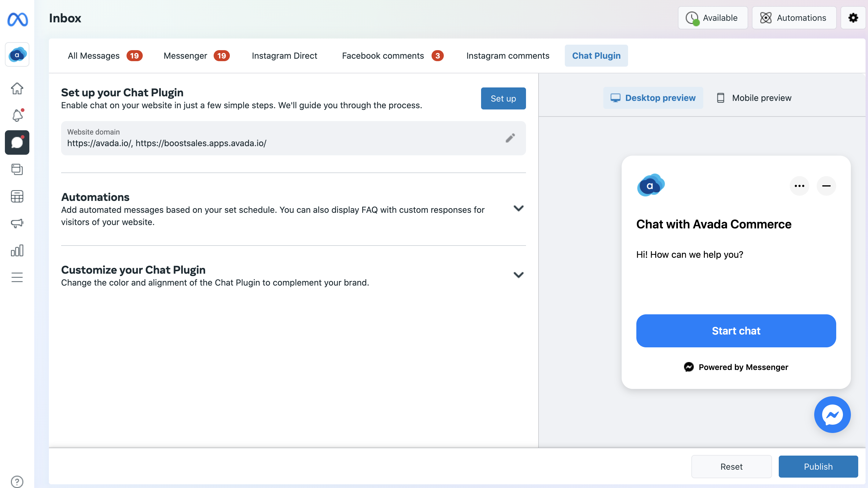Toggle the Available status button
Image resolution: width=868 pixels, height=488 pixels.
pyautogui.click(x=712, y=18)
